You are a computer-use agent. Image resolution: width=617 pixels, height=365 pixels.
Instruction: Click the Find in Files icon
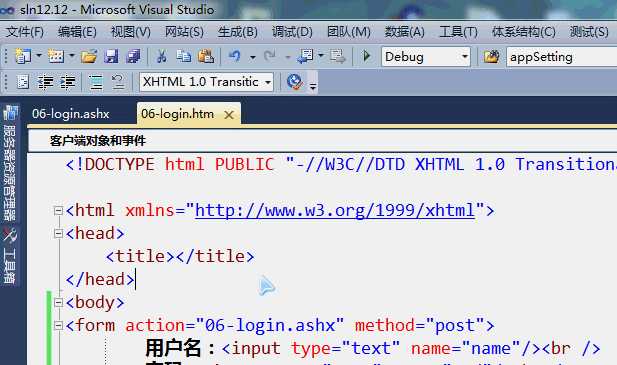coord(491,57)
